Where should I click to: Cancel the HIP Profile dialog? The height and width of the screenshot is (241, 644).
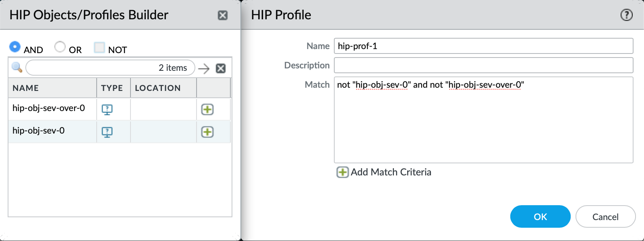(605, 217)
